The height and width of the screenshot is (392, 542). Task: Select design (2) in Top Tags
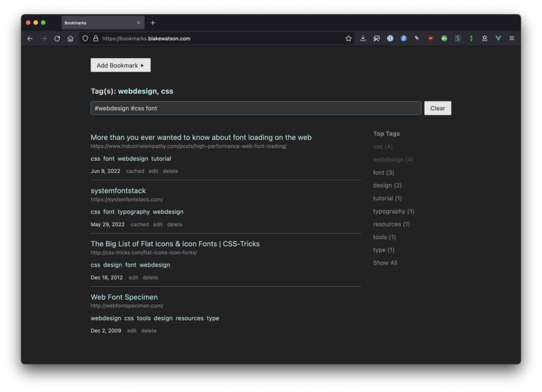tap(387, 185)
